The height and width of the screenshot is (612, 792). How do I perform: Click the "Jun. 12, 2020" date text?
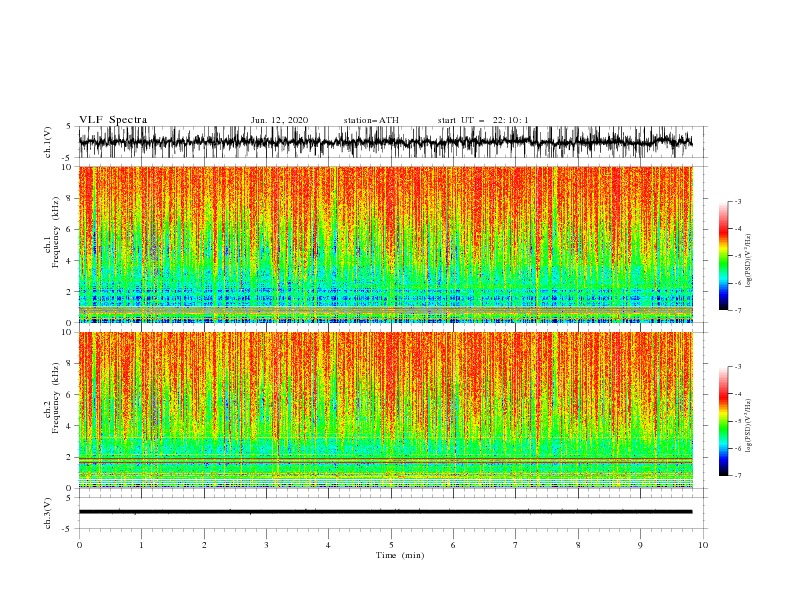(279, 120)
